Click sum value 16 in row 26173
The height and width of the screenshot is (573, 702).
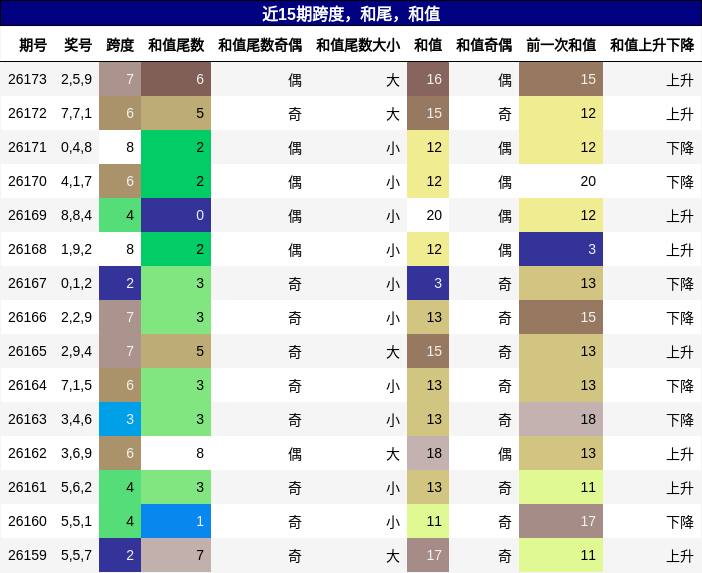428,79
